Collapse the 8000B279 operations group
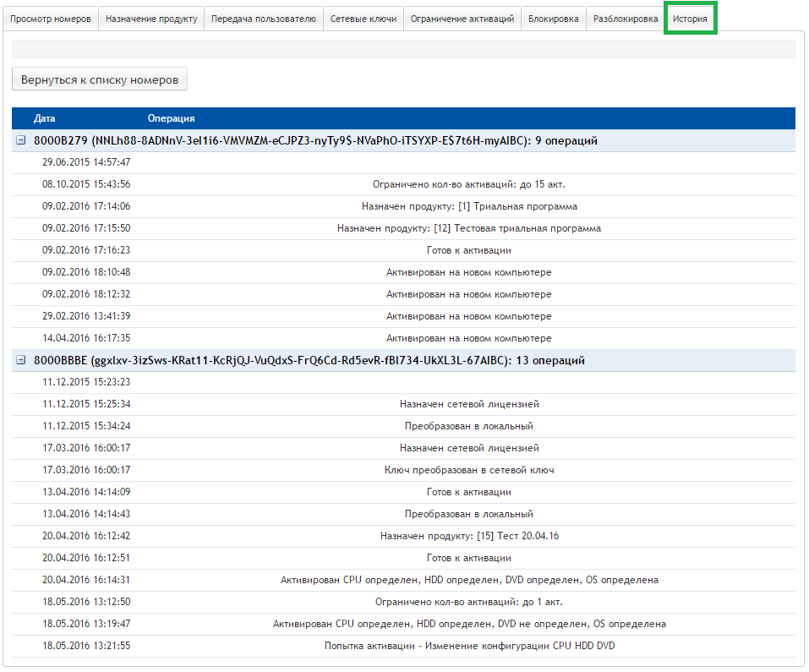 tap(21, 141)
